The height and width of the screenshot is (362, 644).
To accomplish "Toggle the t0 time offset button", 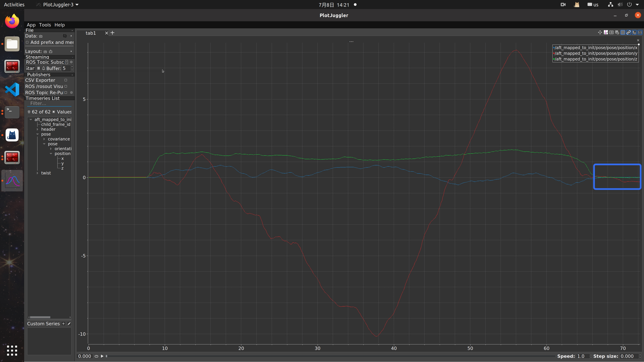I will [x=634, y=33].
